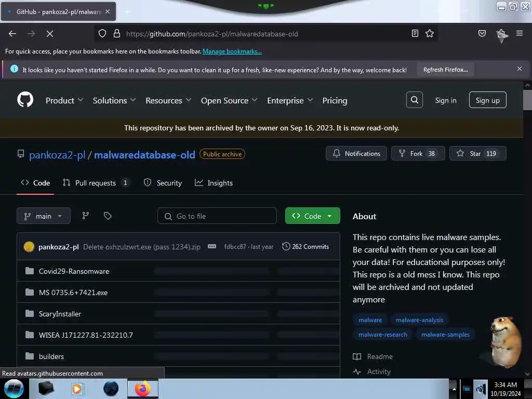Click the browser URL address bar
The image size is (532, 399).
(264, 34)
